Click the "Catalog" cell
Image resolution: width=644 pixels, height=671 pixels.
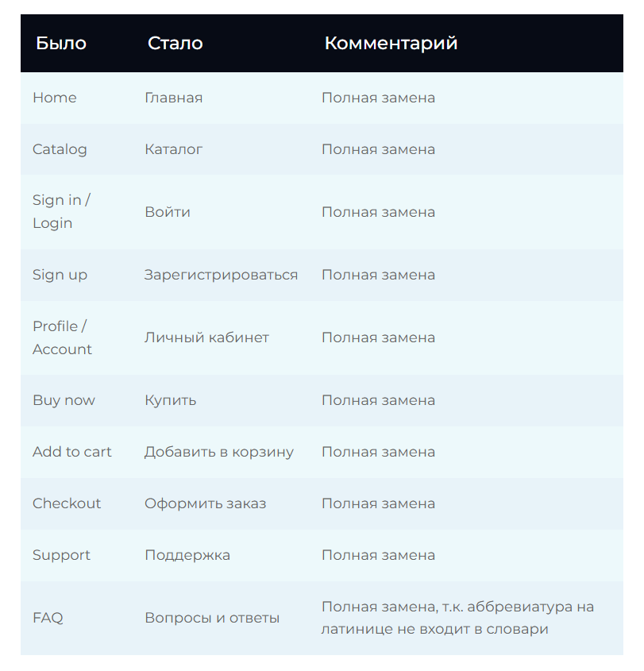coord(60,149)
